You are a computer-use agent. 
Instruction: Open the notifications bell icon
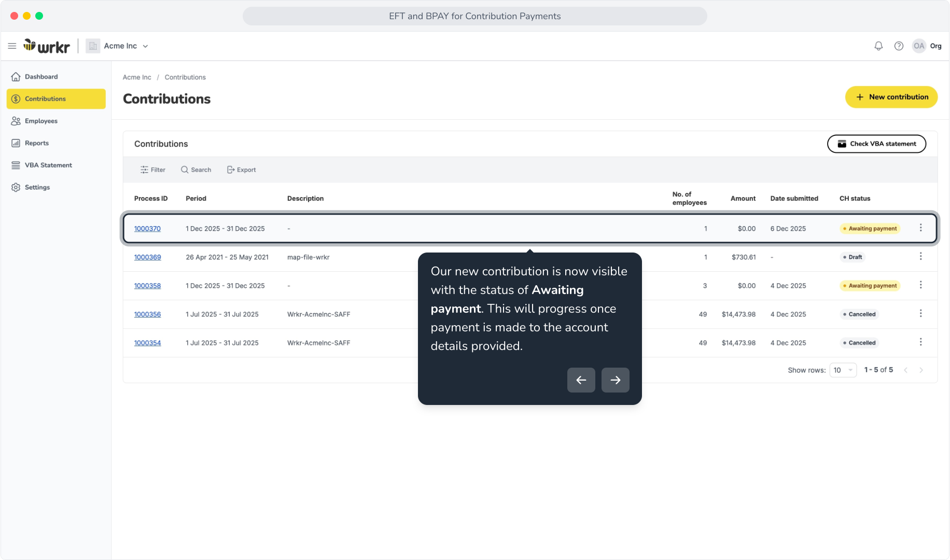tap(878, 46)
